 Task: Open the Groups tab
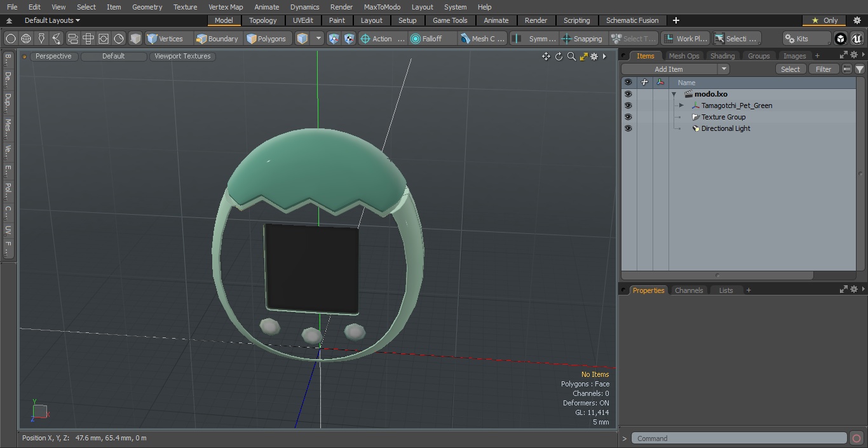click(x=759, y=56)
